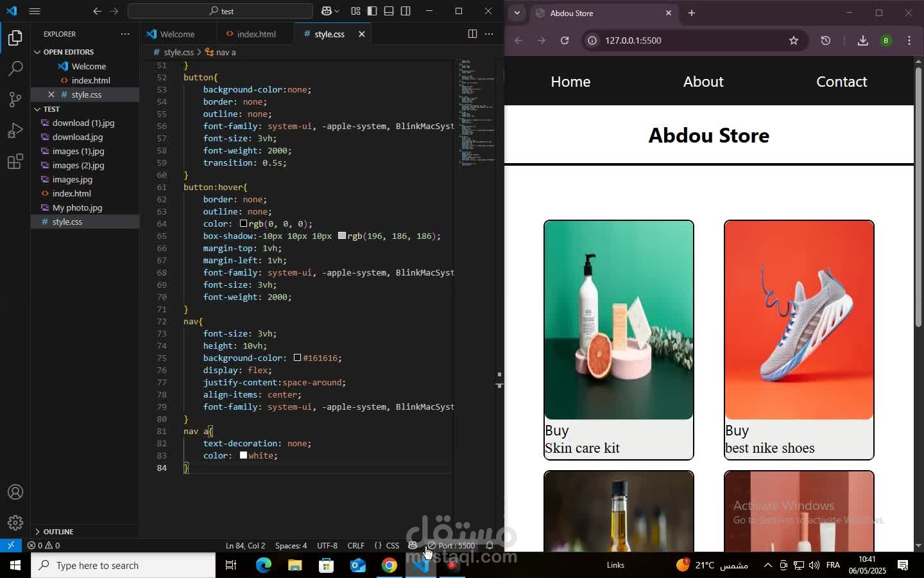Click the rgb(0, 0, 0) color swatch

tap(244, 223)
